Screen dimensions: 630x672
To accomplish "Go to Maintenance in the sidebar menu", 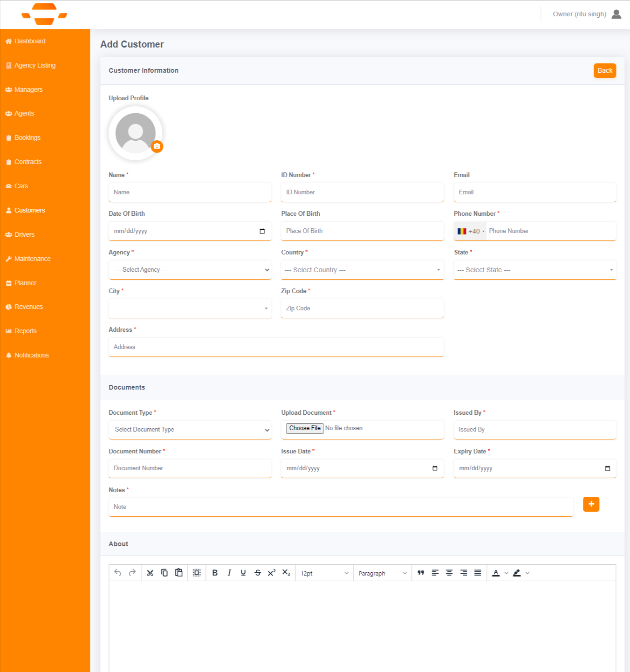I will click(32, 259).
